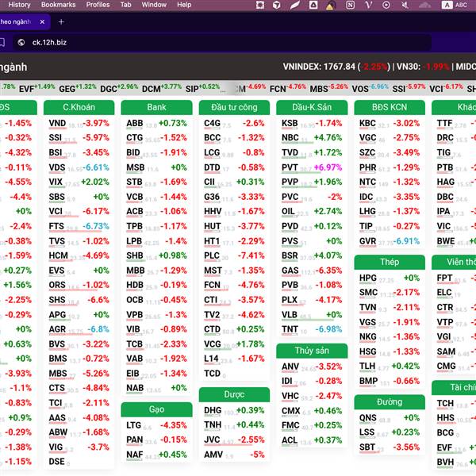
Task: Click the feather quill menu bar icon
Action: 295,5
